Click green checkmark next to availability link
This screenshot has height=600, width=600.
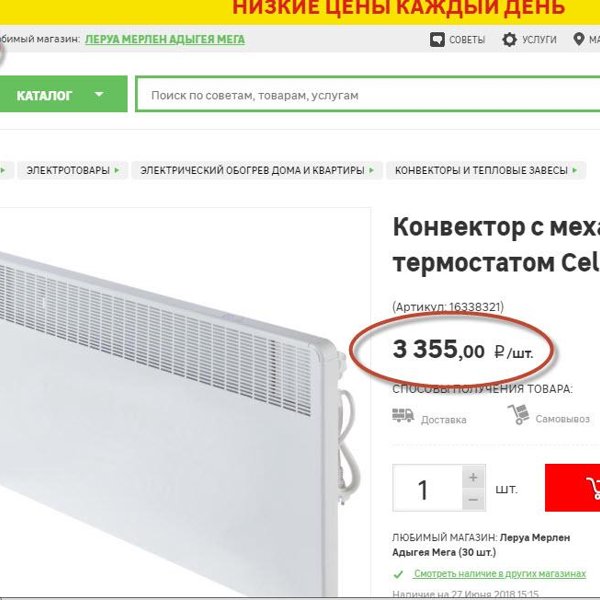398,574
